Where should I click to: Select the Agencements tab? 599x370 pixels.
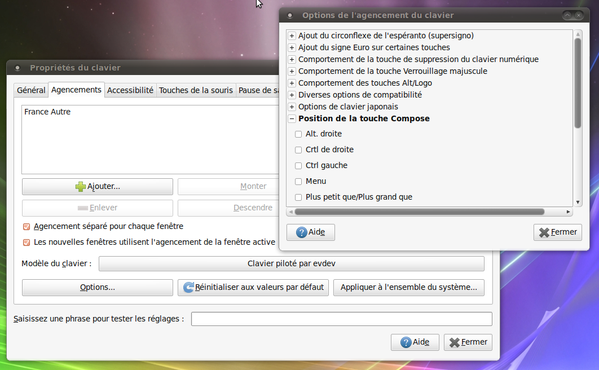pos(76,90)
